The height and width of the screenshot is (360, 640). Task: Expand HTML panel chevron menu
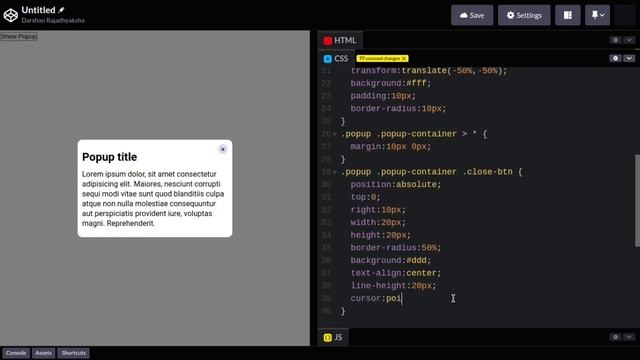pyautogui.click(x=629, y=40)
